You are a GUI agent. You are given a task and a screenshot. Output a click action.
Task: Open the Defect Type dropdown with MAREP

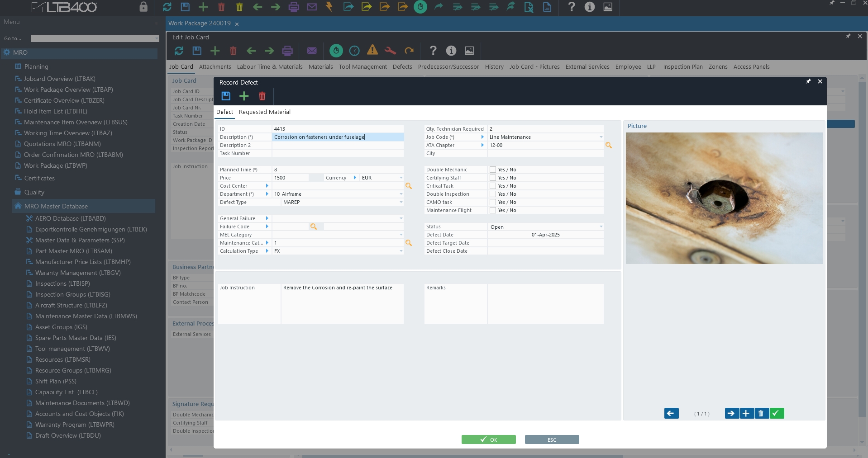tap(401, 202)
